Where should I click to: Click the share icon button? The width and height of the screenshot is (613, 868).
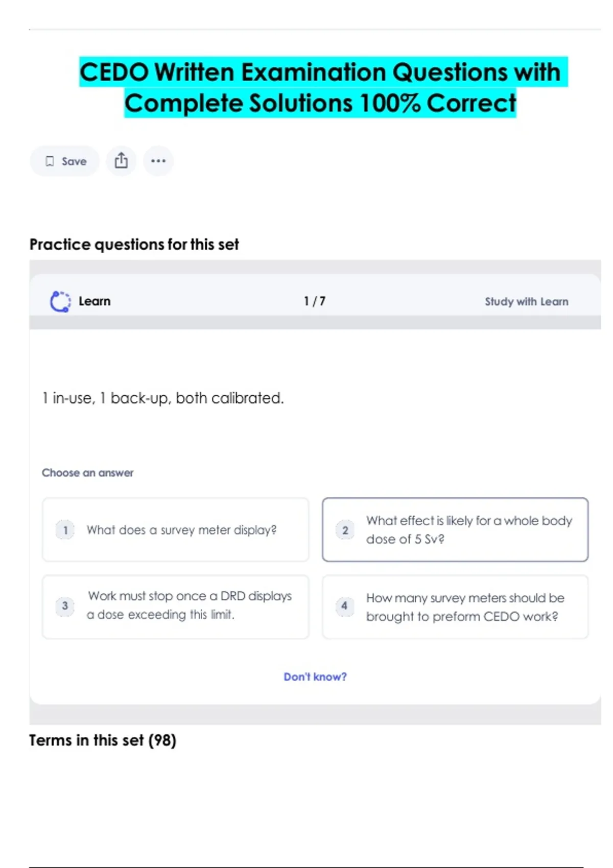pos(121,161)
